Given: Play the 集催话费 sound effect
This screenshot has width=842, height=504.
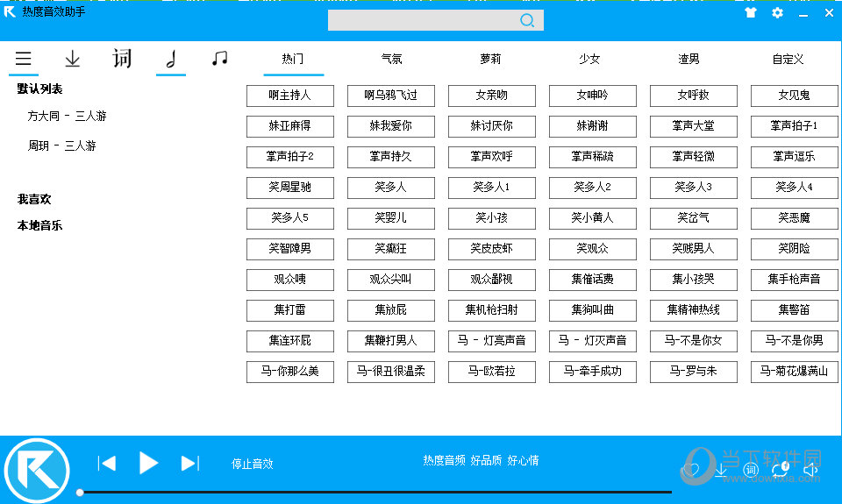Looking at the screenshot, I should click(593, 280).
